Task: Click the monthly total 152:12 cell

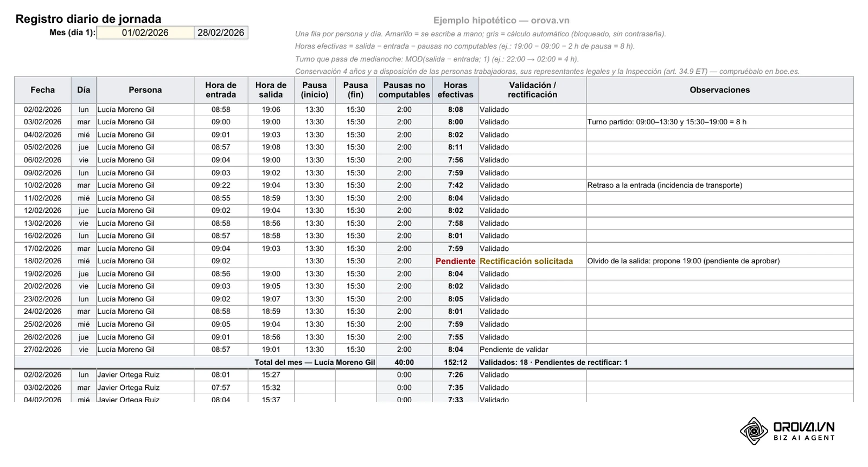Action: pos(456,362)
